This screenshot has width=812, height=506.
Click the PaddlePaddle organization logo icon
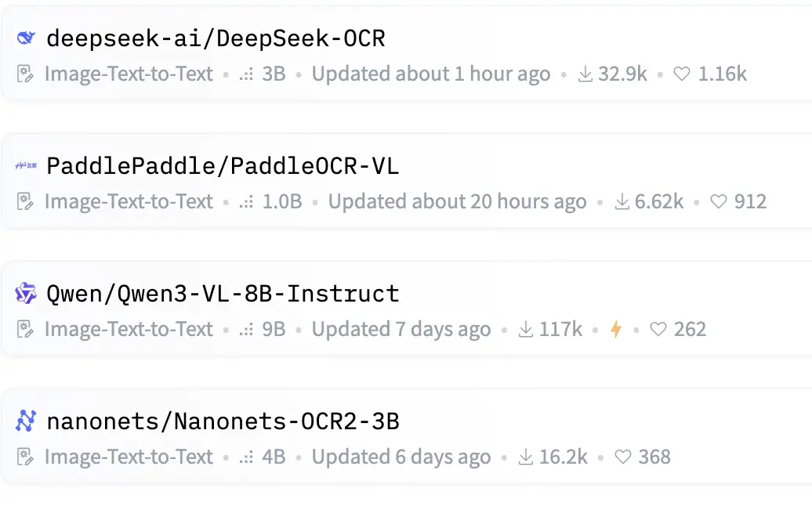[x=26, y=165]
